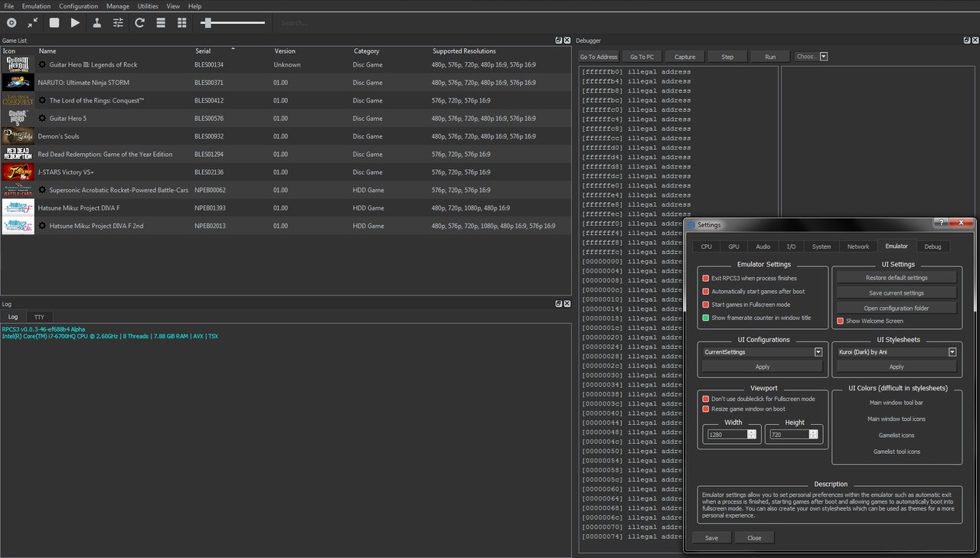980x558 pixels.
Task: Toggle fullscreen using the arrows toolbar icon
Action: click(33, 23)
